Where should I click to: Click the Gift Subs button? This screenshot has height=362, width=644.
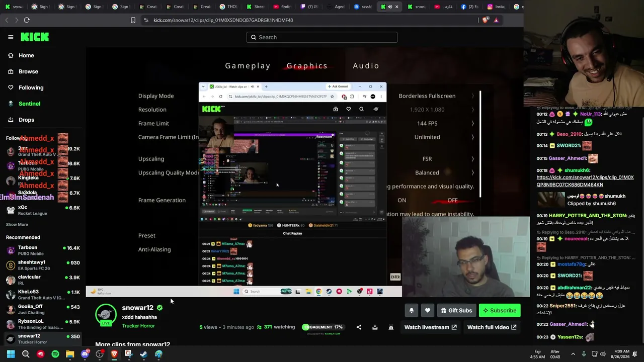tap(456, 311)
